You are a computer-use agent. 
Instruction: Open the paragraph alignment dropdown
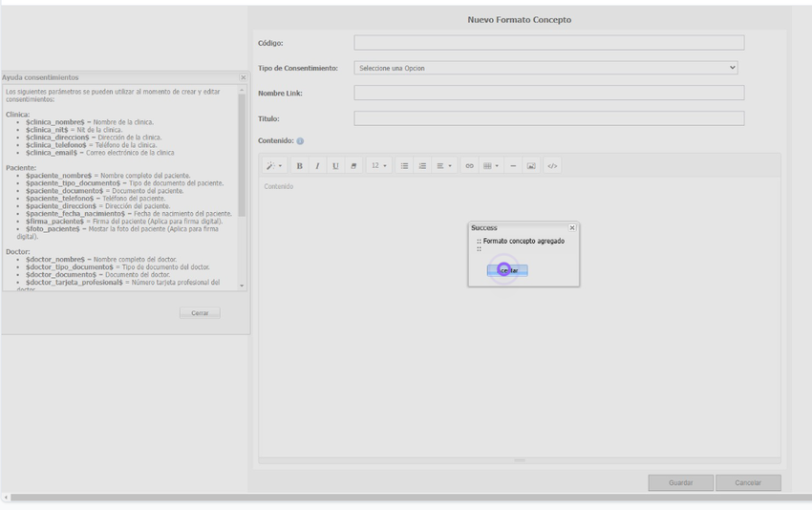coord(444,165)
